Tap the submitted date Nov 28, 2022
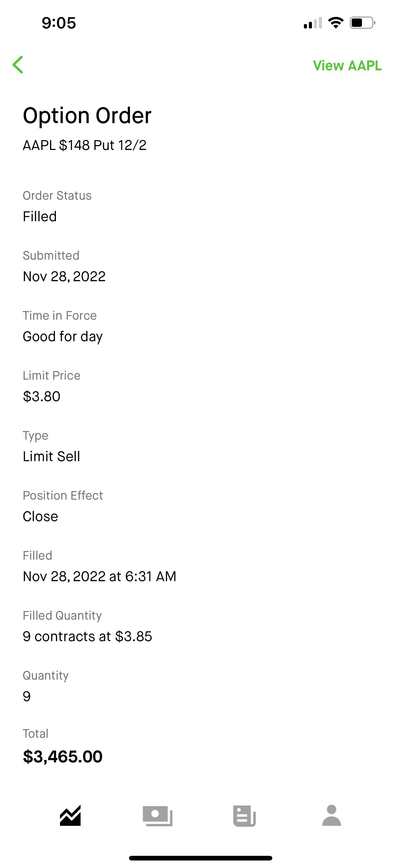This screenshot has width=401, height=868. tap(64, 276)
